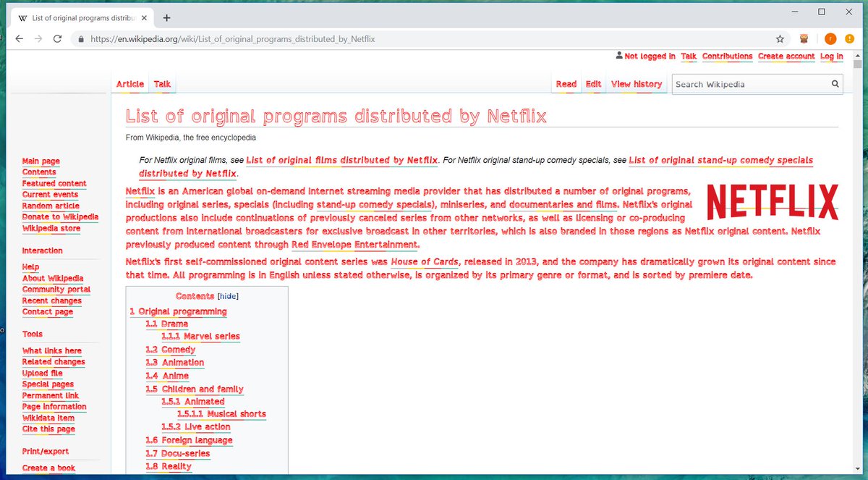
Task: Switch to the Talk page tab
Action: [163, 84]
